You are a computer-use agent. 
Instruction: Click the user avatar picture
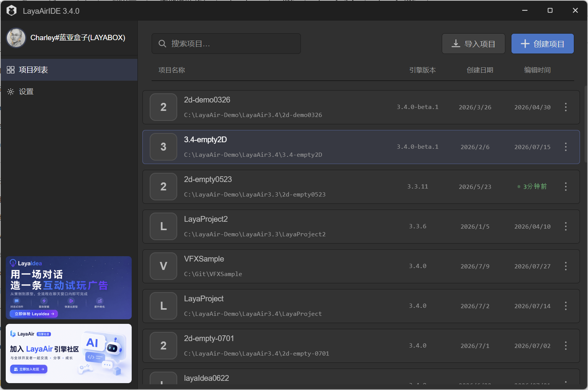(x=16, y=38)
